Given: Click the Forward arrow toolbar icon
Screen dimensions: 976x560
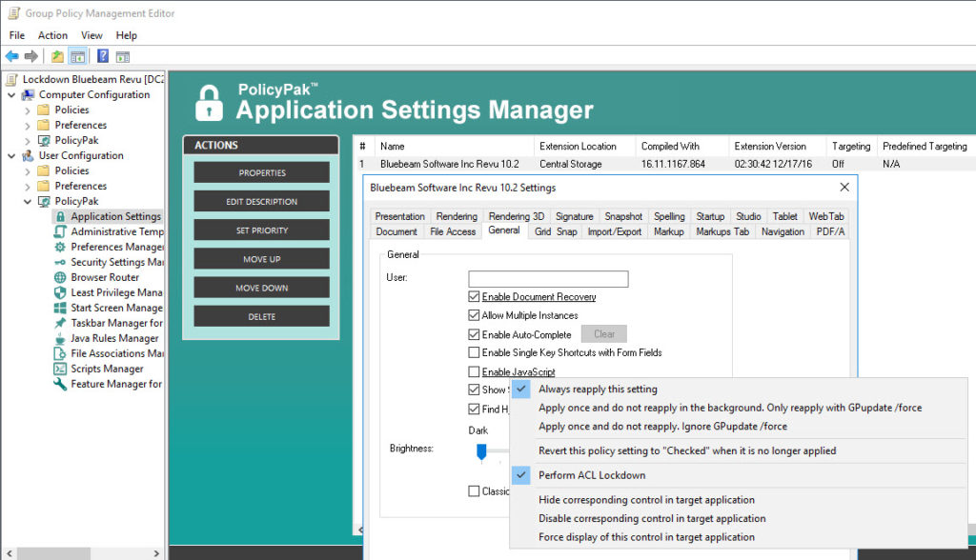Looking at the screenshot, I should 31,56.
